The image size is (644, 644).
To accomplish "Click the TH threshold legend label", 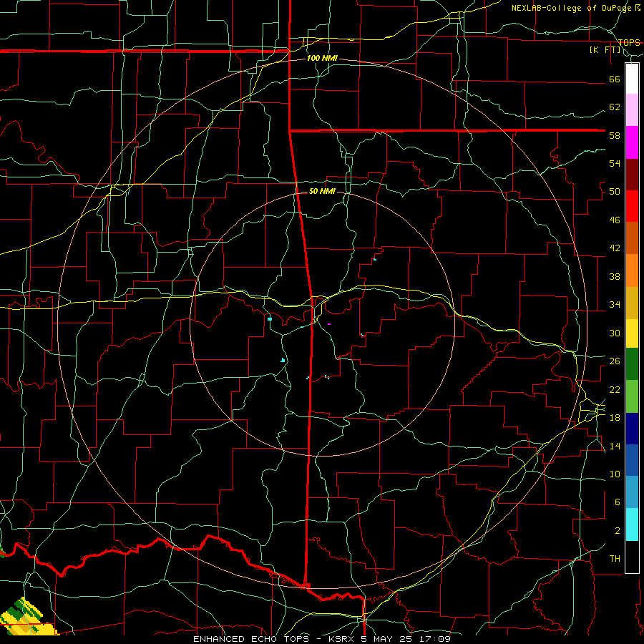I will [x=615, y=559].
